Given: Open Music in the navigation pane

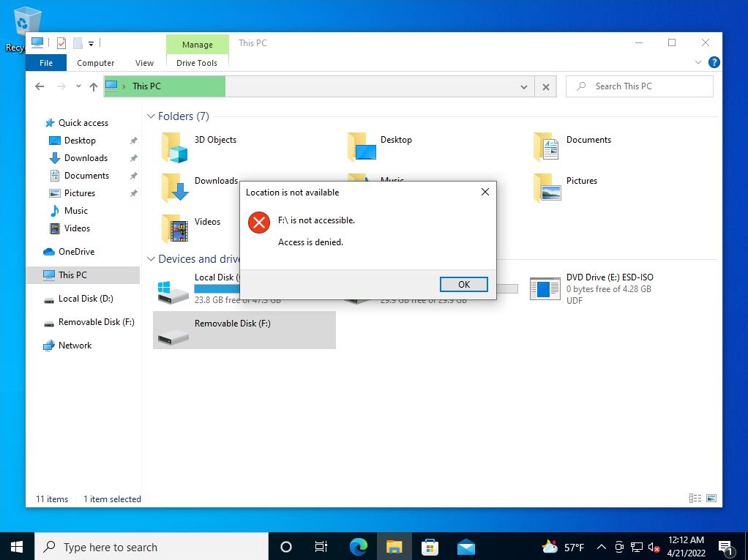Looking at the screenshot, I should 75,211.
